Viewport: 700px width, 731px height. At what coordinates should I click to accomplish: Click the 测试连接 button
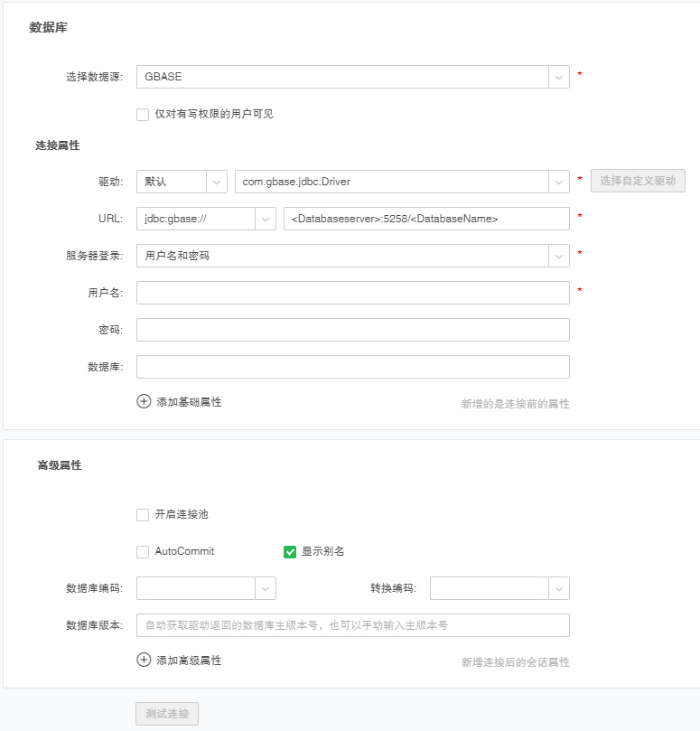click(167, 714)
